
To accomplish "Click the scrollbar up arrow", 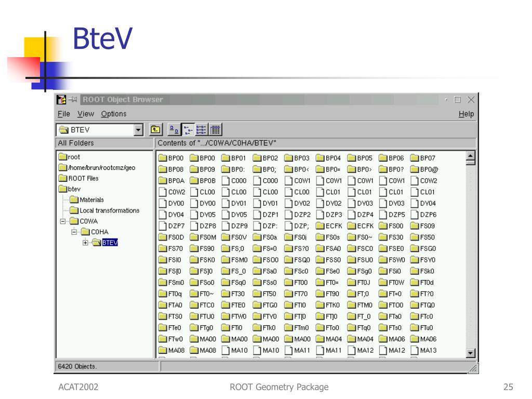I will 470,156.
